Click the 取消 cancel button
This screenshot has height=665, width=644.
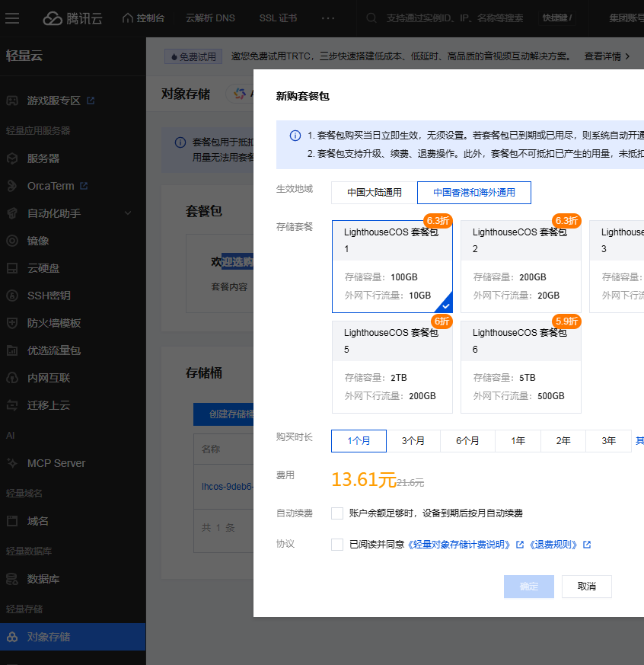[x=587, y=587]
